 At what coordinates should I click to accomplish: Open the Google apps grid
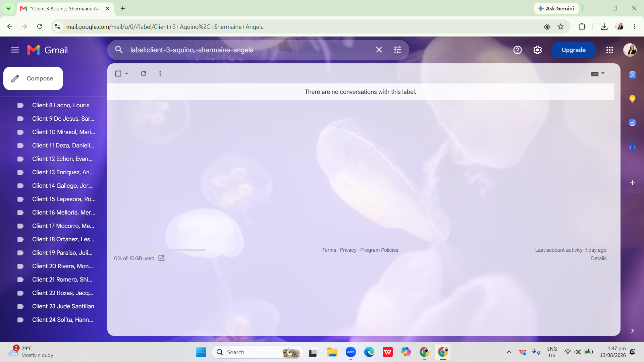(x=610, y=50)
